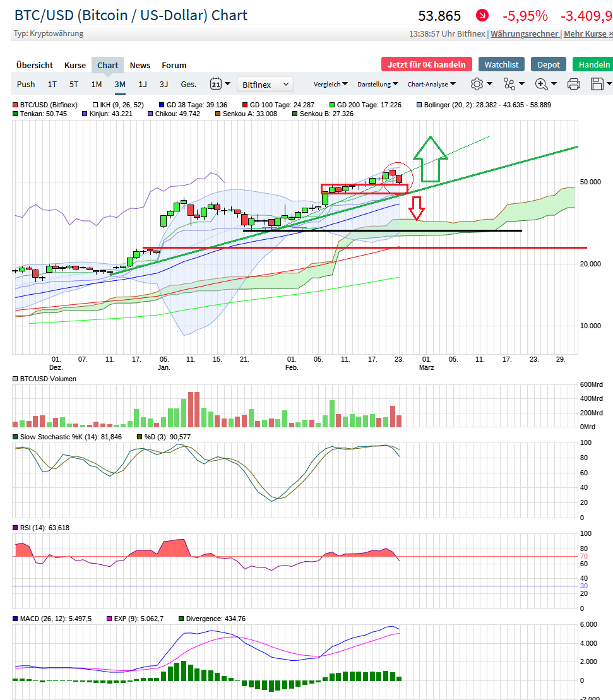Screen dimensions: 613x700
Task: Toggle the IKH (9, 26, 52) legend box
Action: pos(95,105)
